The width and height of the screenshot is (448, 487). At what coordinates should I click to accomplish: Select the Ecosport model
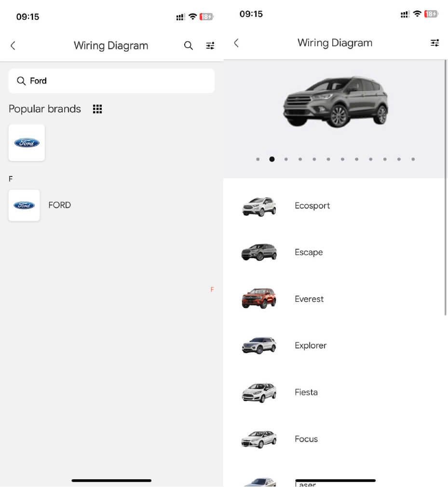312,206
